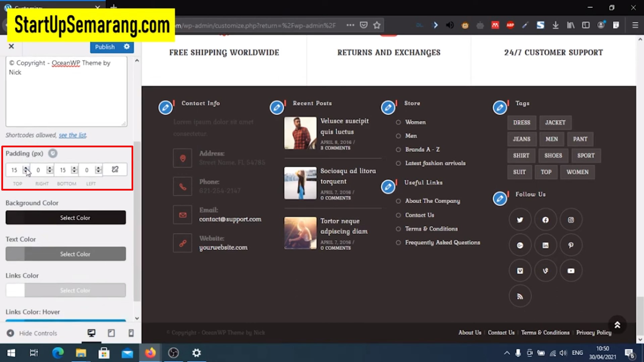The image size is (644, 362).
Task: Open 'Sociosqu ad litora torquent' post thumbnail
Action: [300, 183]
